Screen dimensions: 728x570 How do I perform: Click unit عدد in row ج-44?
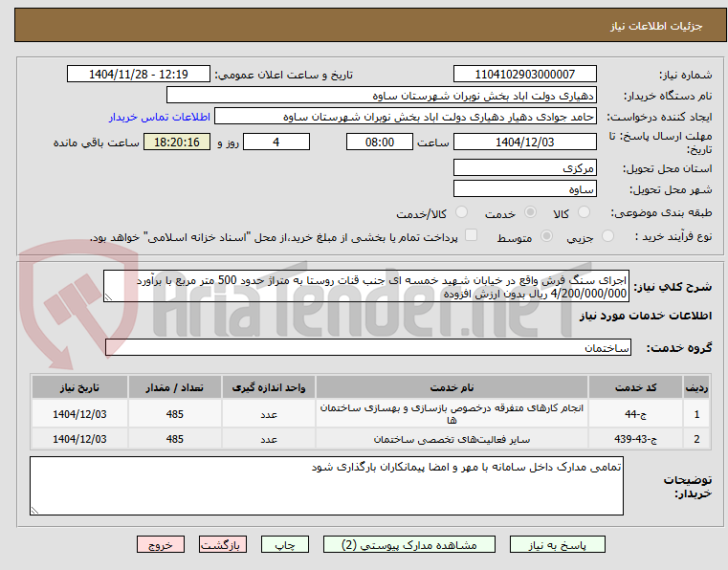pyautogui.click(x=269, y=414)
